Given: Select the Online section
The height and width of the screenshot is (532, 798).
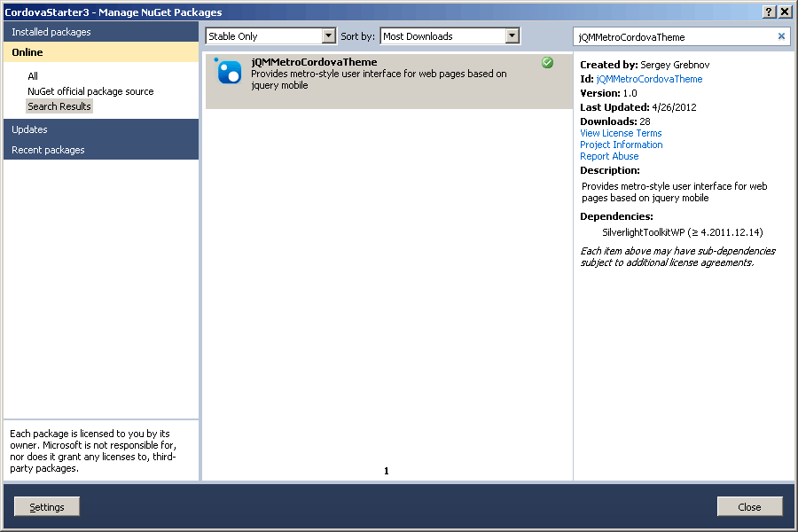Looking at the screenshot, I should tap(101, 52).
